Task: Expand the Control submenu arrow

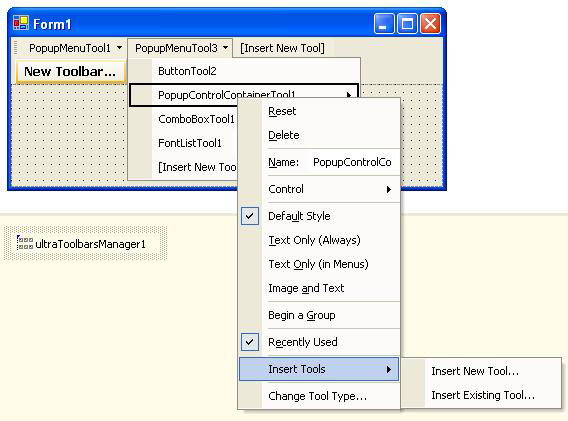Action: [389, 189]
